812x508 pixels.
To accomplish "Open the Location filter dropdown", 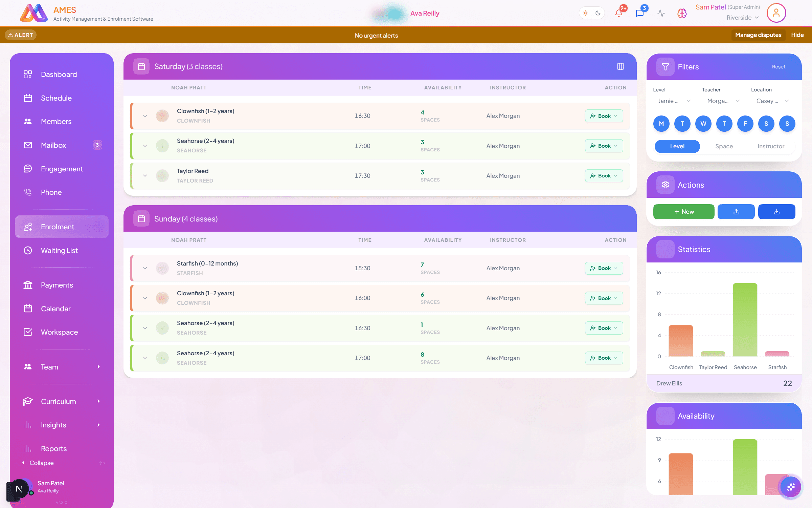I will (x=772, y=101).
